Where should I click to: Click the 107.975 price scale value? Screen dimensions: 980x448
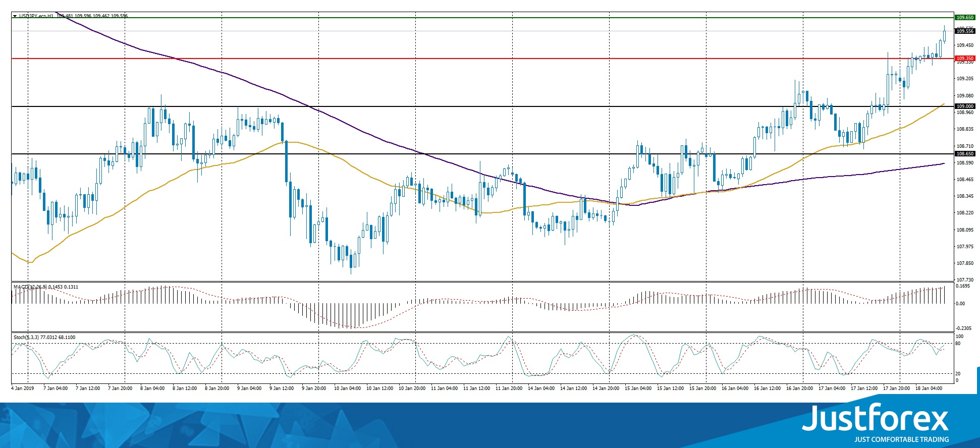[x=965, y=247]
